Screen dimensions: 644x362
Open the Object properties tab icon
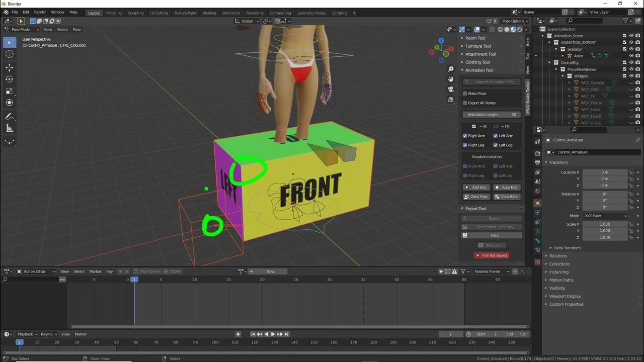click(538, 203)
